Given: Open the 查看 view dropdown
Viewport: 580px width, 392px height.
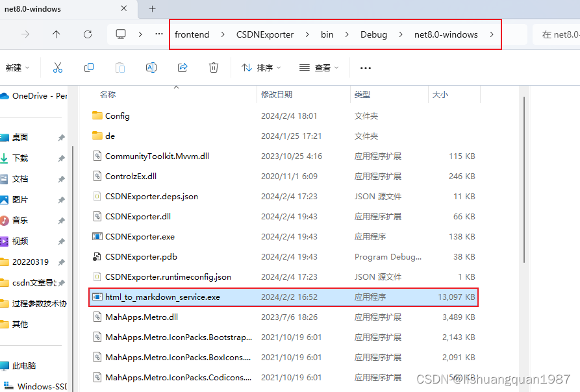Looking at the screenshot, I should [319, 67].
